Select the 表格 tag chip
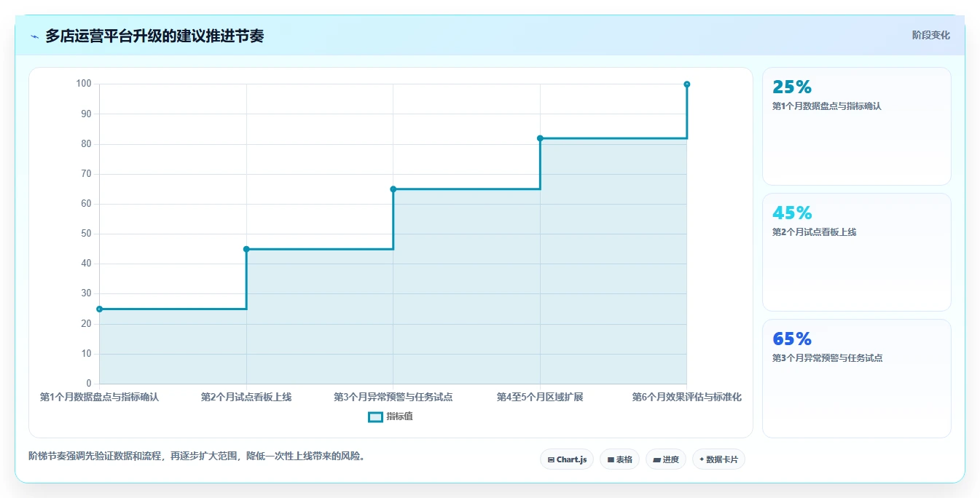Screen dimensions: 980x498 pos(619,459)
